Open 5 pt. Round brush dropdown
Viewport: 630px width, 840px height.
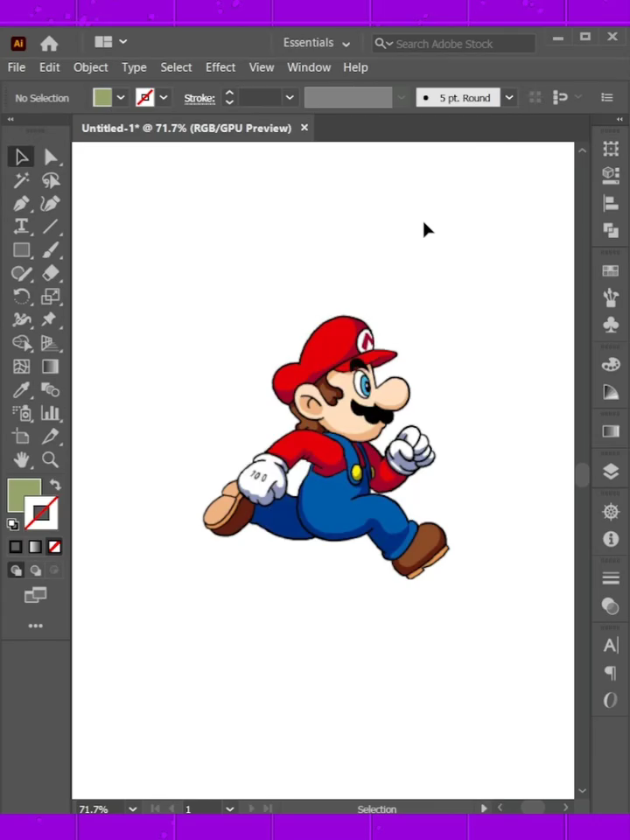[509, 97]
